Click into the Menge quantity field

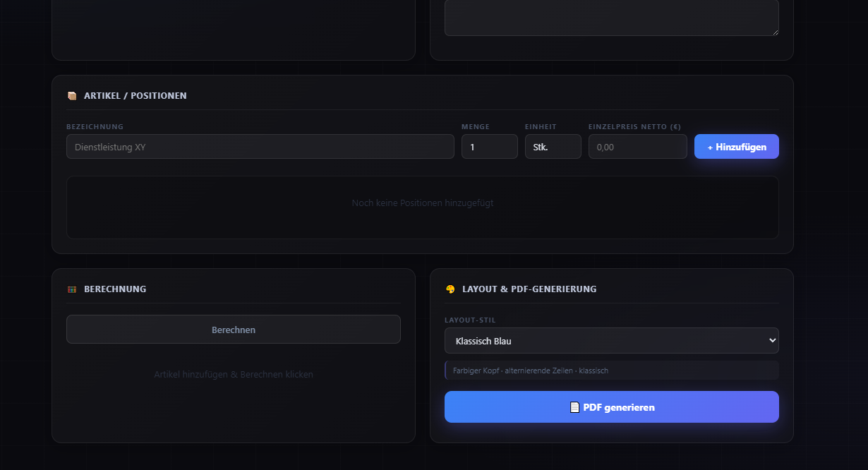click(489, 147)
